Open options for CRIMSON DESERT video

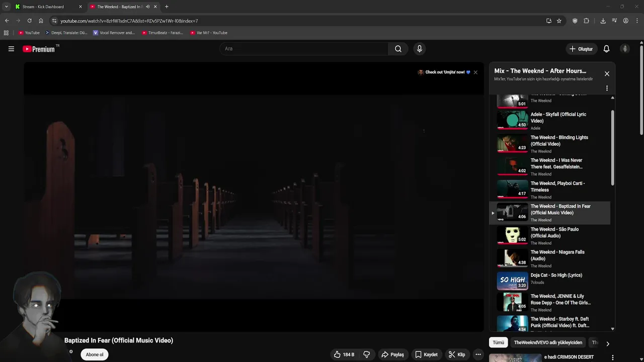point(612,357)
